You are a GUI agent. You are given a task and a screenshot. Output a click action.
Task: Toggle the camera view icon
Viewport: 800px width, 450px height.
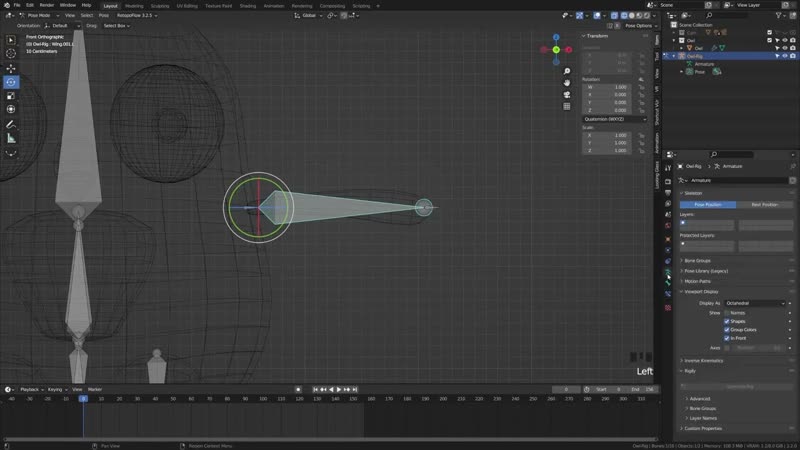[x=566, y=94]
